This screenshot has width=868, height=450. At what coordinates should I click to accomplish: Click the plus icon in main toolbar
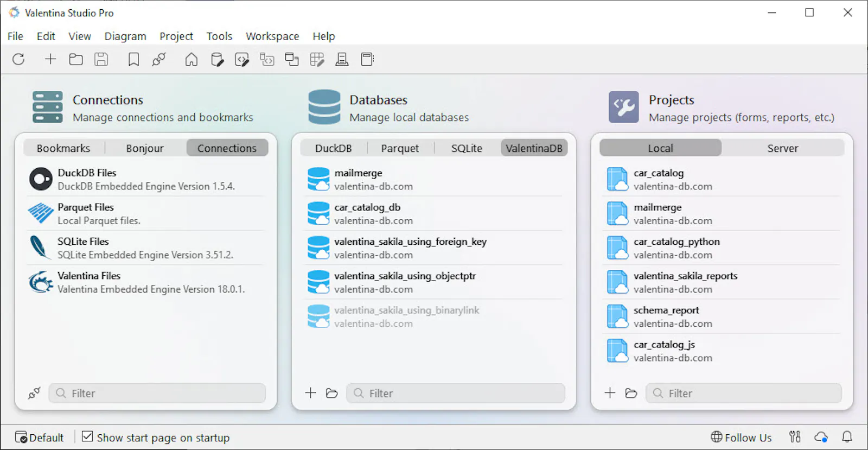click(50, 59)
